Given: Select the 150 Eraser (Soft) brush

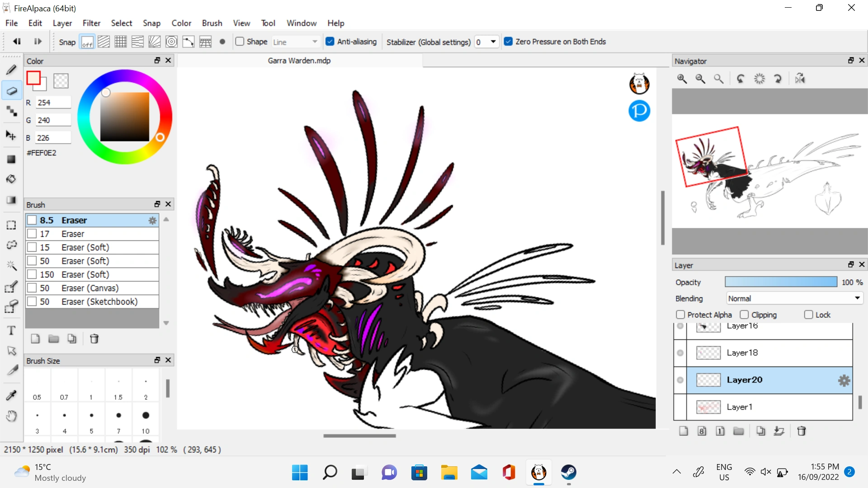Looking at the screenshot, I should click(90, 274).
